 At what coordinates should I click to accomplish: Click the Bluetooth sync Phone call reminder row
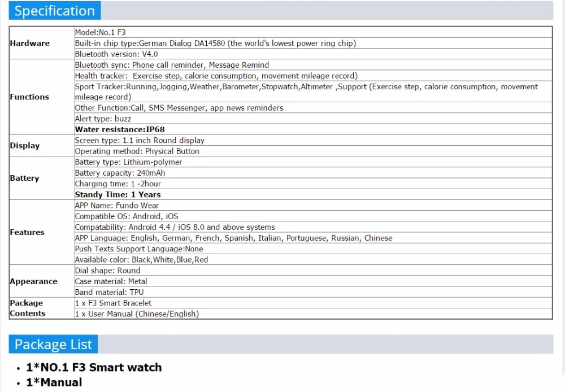[x=314, y=65]
